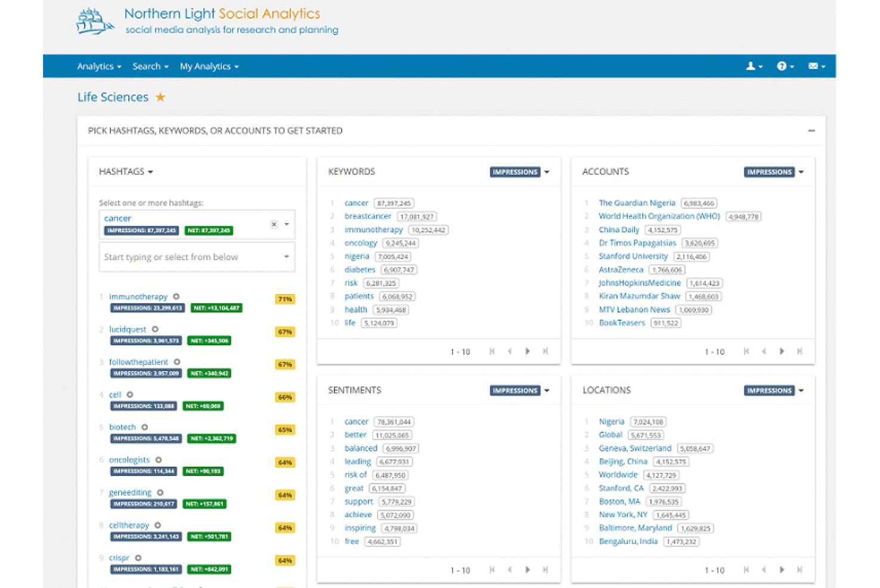Click the breastcancer keyword link

point(368,216)
